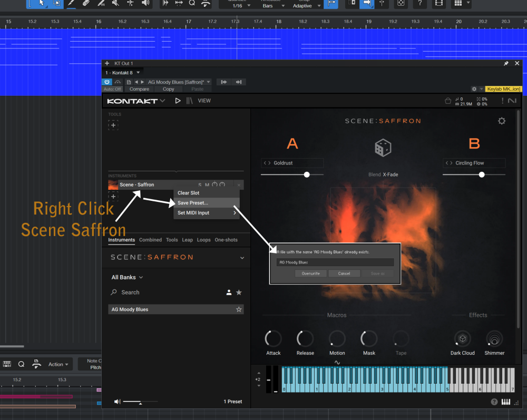Mute the Scene - Saffron instrument
Screen dimensions: 527x420
(x=207, y=185)
